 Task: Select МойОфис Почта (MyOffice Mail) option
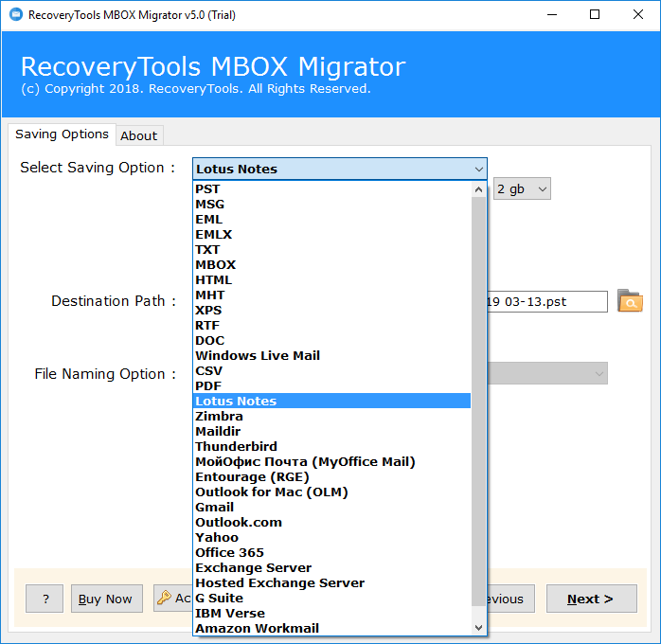point(332,462)
